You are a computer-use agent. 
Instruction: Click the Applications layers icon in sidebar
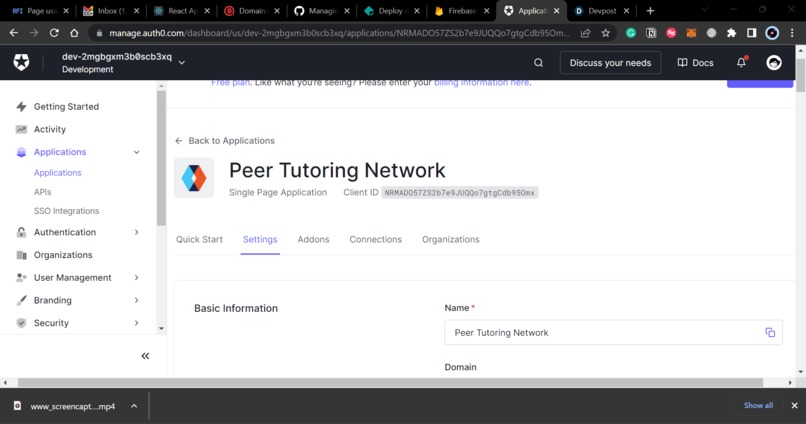point(21,152)
